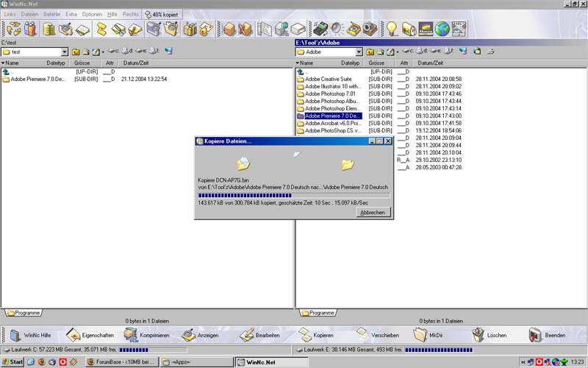The width and height of the screenshot is (588, 368).
Task: Open the Hilfe menu
Action: [112, 14]
